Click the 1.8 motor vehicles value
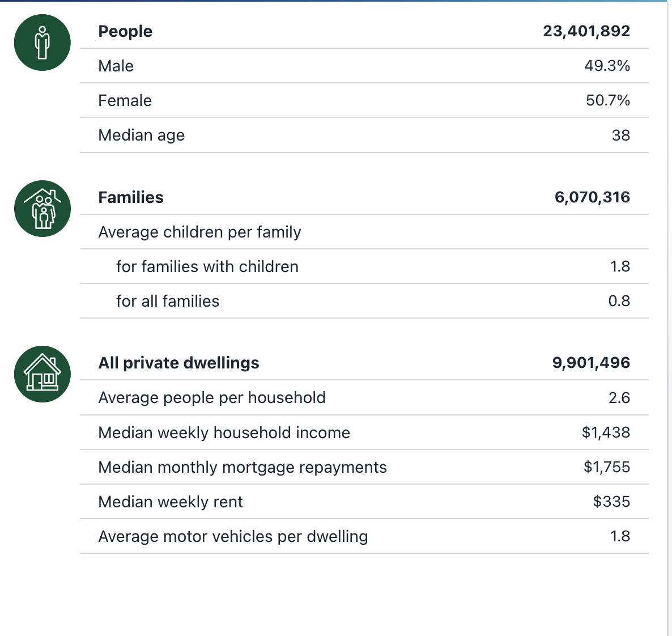Image resolution: width=672 pixels, height=636 pixels. tap(620, 536)
